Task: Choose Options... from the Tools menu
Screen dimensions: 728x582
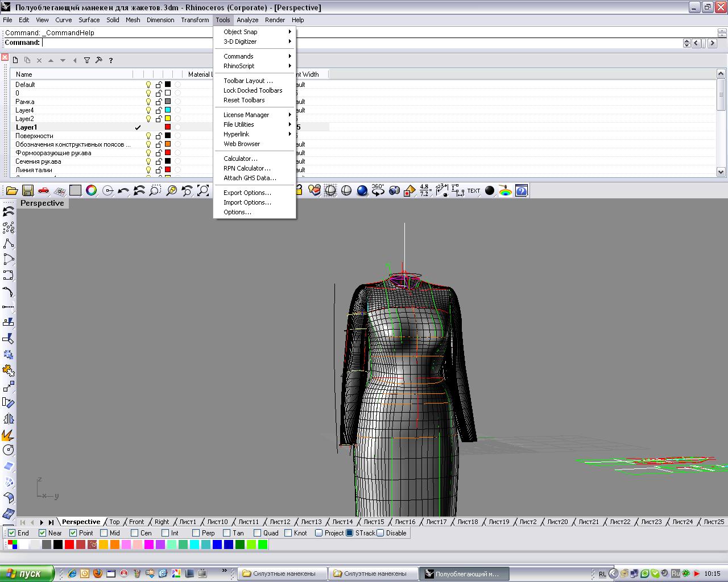Action: pos(237,212)
